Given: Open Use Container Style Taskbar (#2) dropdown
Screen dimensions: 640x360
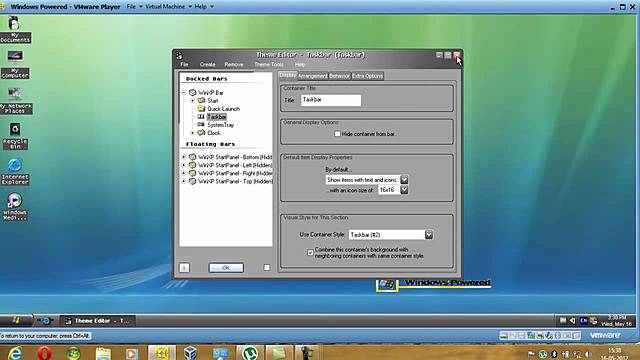Looking at the screenshot, I should pyautogui.click(x=429, y=235).
